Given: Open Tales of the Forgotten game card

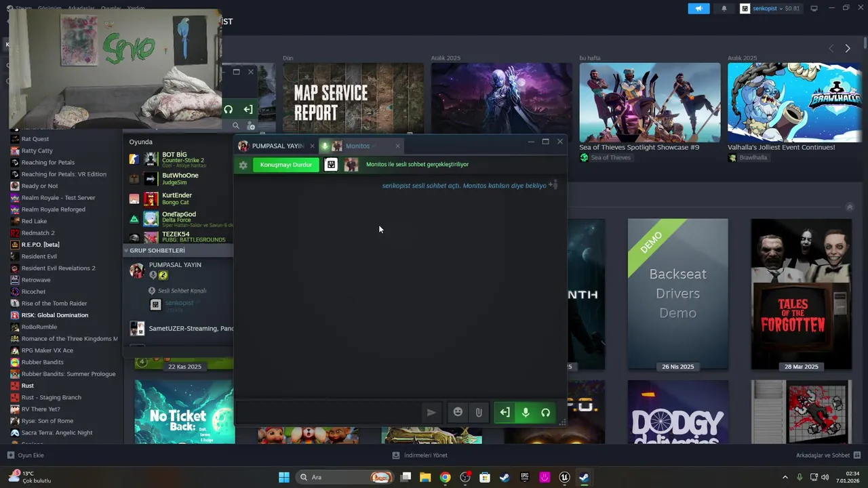Looking at the screenshot, I should click(802, 294).
